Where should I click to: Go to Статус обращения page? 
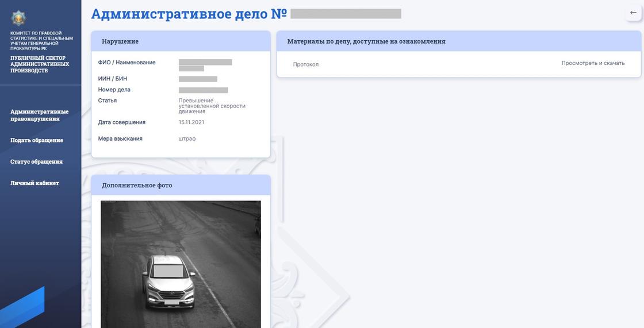[37, 162]
